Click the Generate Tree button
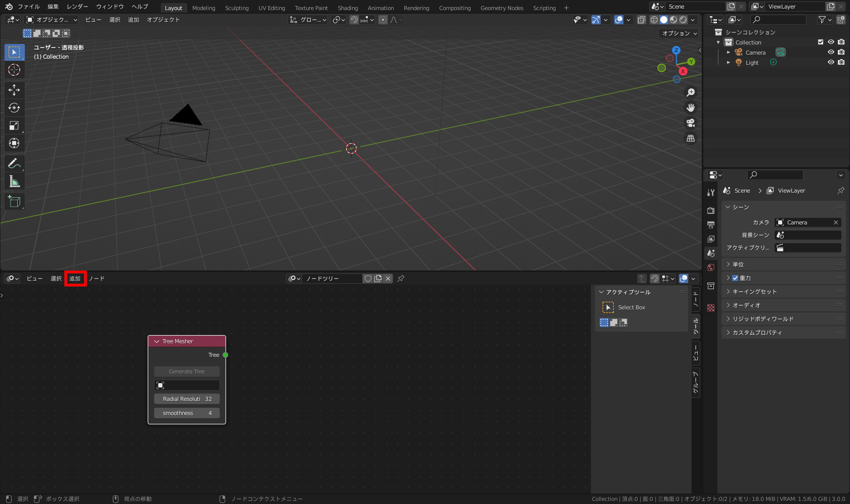 click(187, 372)
